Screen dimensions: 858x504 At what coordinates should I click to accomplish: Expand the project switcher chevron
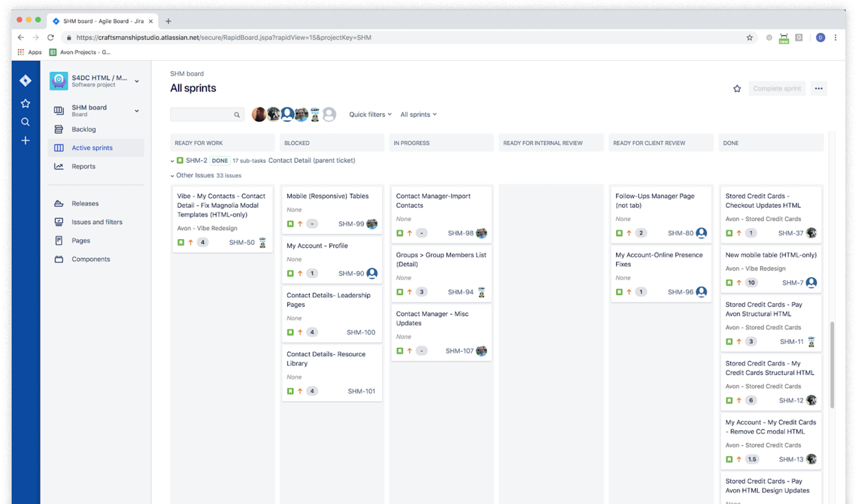click(137, 81)
